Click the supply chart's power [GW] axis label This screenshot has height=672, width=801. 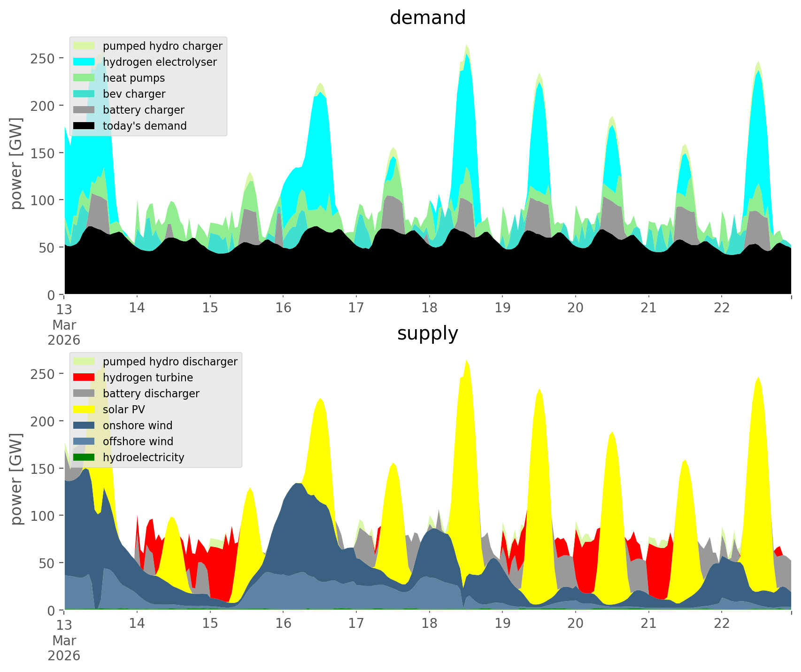tap(16, 479)
